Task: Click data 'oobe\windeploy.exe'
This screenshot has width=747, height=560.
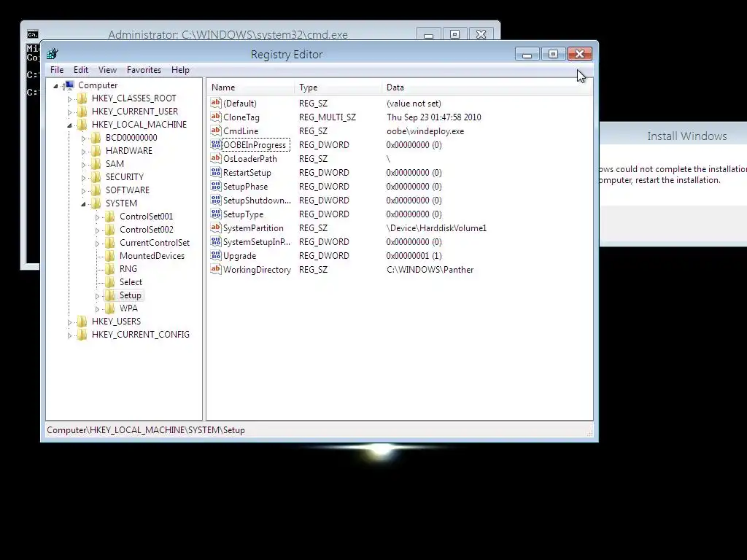Action: (425, 131)
